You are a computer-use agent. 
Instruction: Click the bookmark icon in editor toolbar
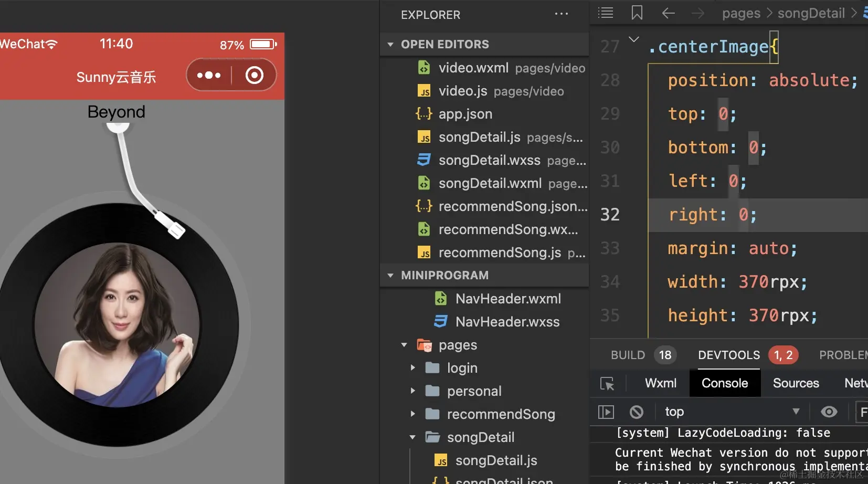click(x=637, y=13)
